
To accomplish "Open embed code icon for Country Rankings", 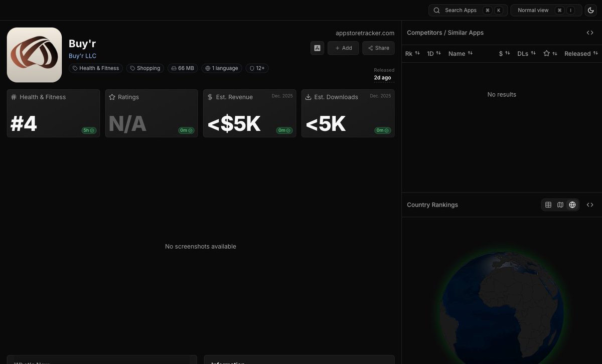I will pos(590,205).
